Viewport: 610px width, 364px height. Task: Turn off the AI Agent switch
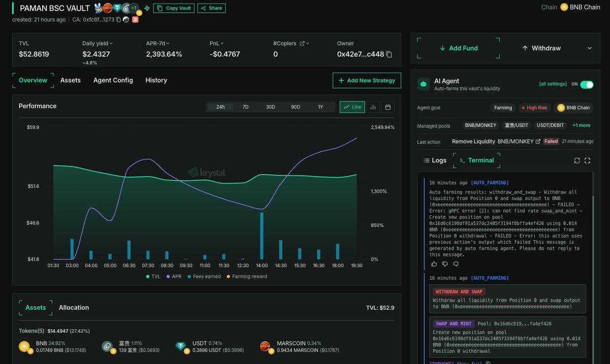pyautogui.click(x=587, y=84)
